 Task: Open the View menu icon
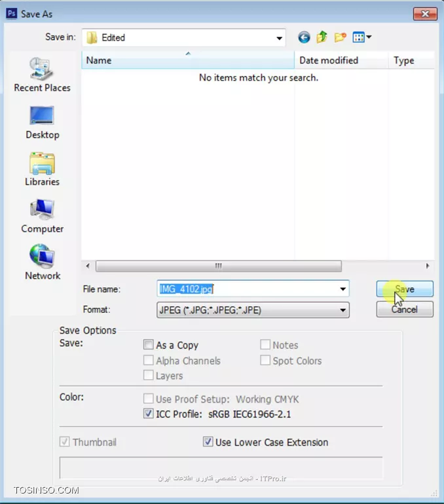361,37
